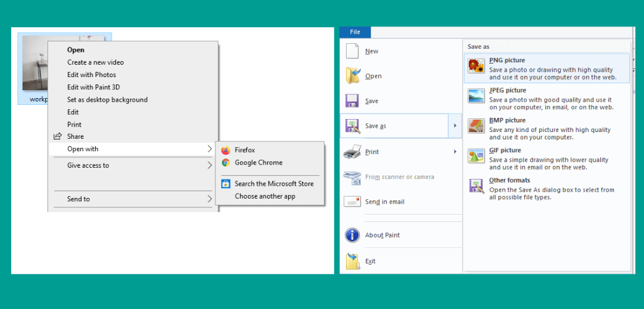The height and width of the screenshot is (309, 644).
Task: Expand the Give access to arrow
Action: coord(210,165)
